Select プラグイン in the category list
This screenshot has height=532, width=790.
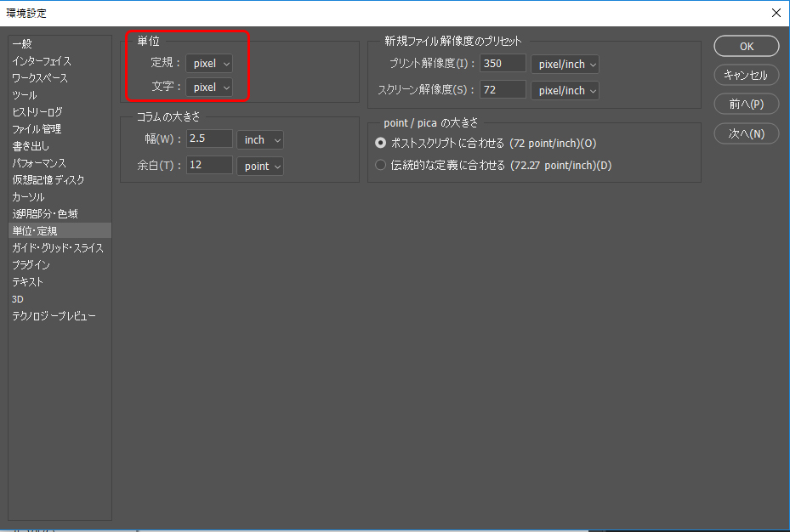(60, 265)
